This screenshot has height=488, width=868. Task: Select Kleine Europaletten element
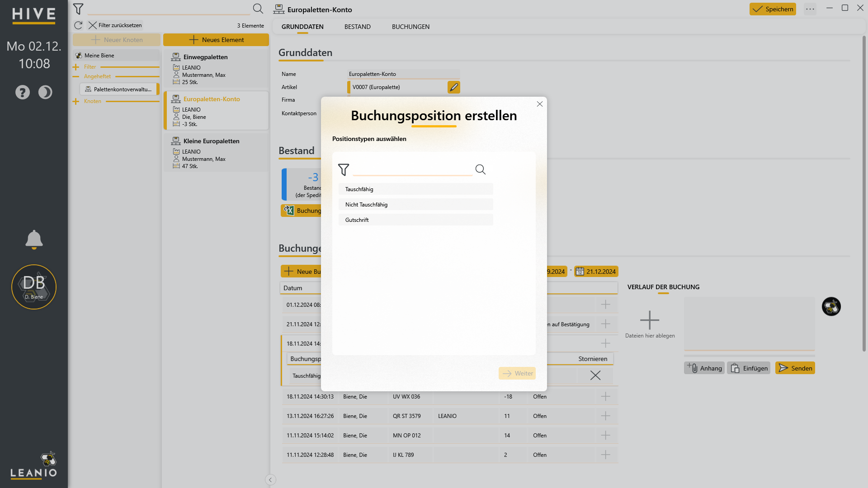(216, 153)
